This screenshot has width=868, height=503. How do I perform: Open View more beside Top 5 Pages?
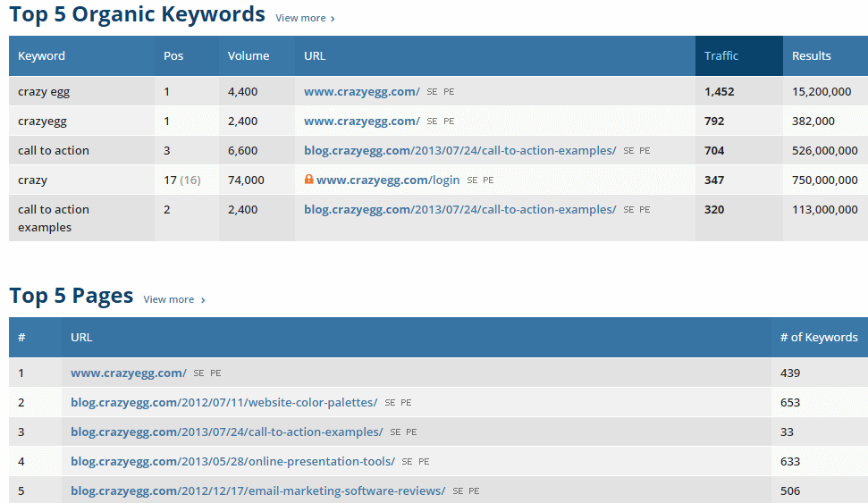[x=173, y=299]
